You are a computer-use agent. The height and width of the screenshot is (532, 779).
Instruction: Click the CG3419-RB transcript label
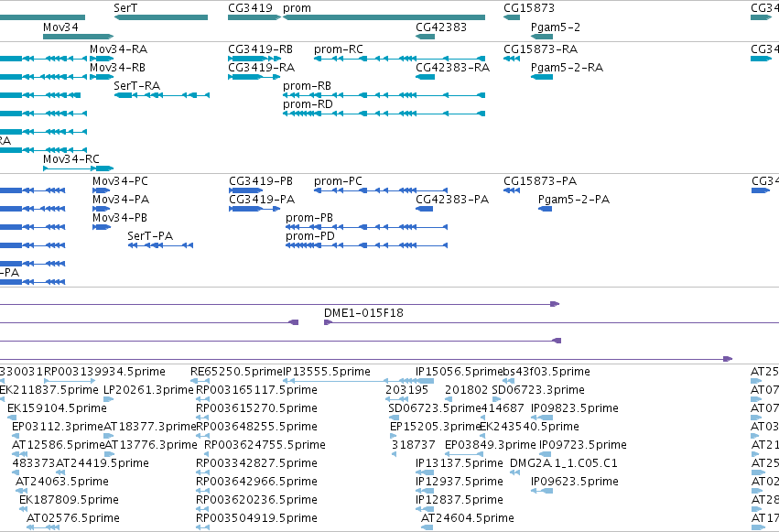point(260,49)
